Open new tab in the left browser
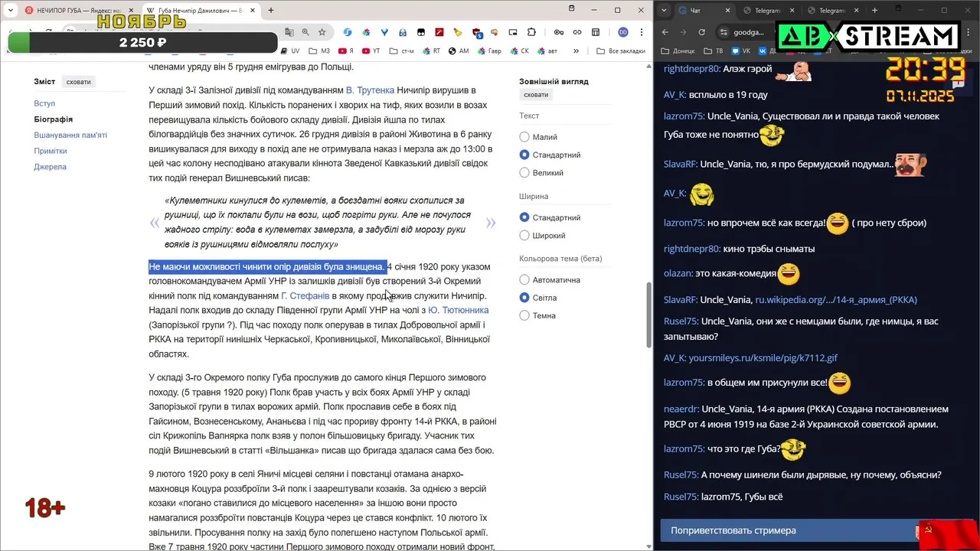Viewport: 980px width, 551px height. pos(270,10)
